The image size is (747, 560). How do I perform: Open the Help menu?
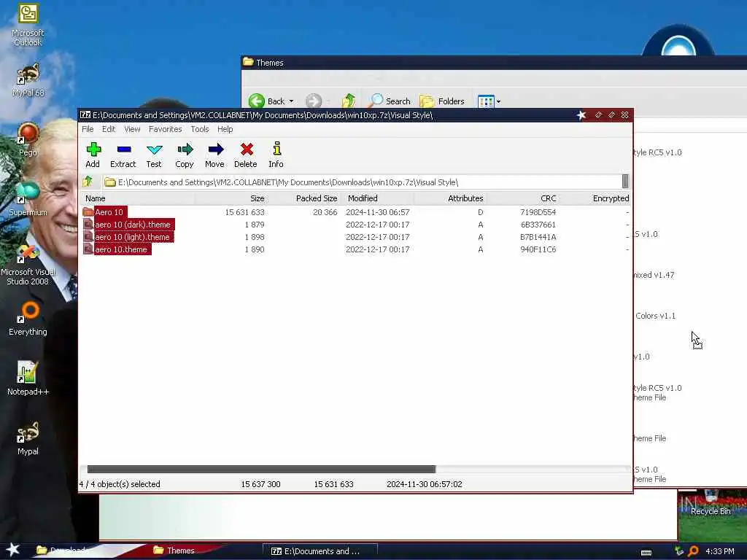(x=225, y=129)
